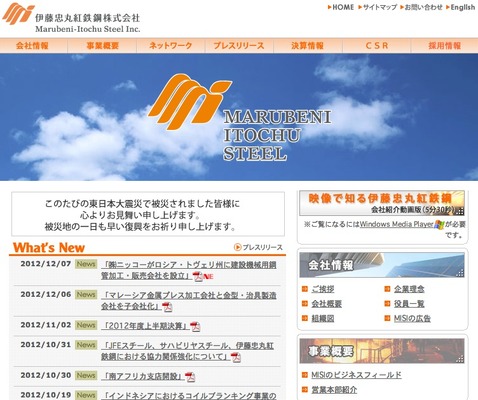This screenshot has width=478, height=400.
Task: Open the ニッコー Russia news article link
Action: coord(189,270)
